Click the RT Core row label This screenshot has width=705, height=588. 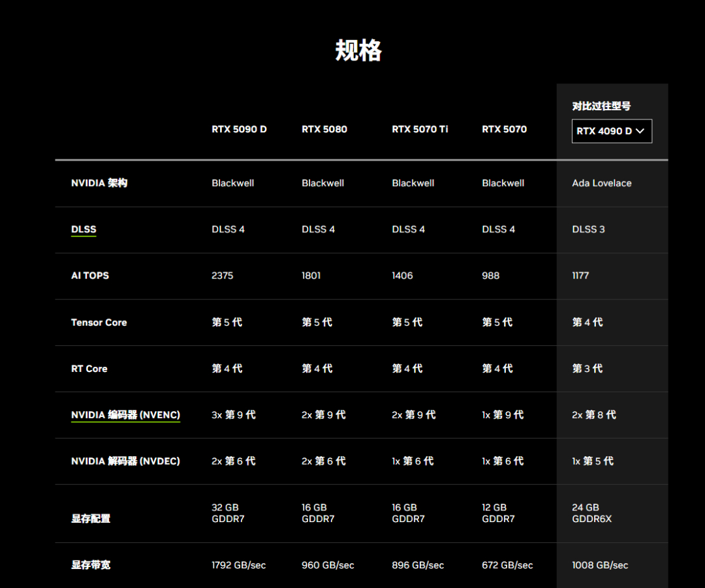(89, 369)
